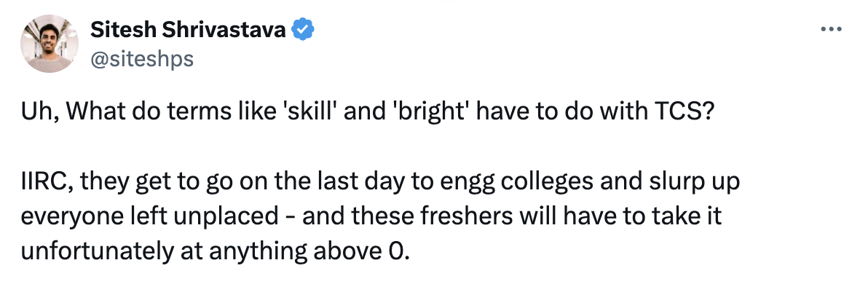Click the blue verified checkmark badge

[304, 30]
